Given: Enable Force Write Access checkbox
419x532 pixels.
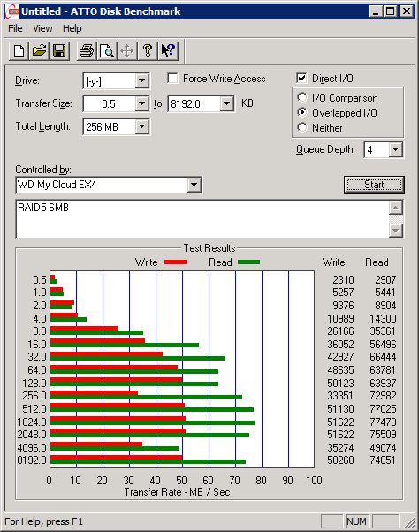Looking at the screenshot, I should tap(172, 79).
